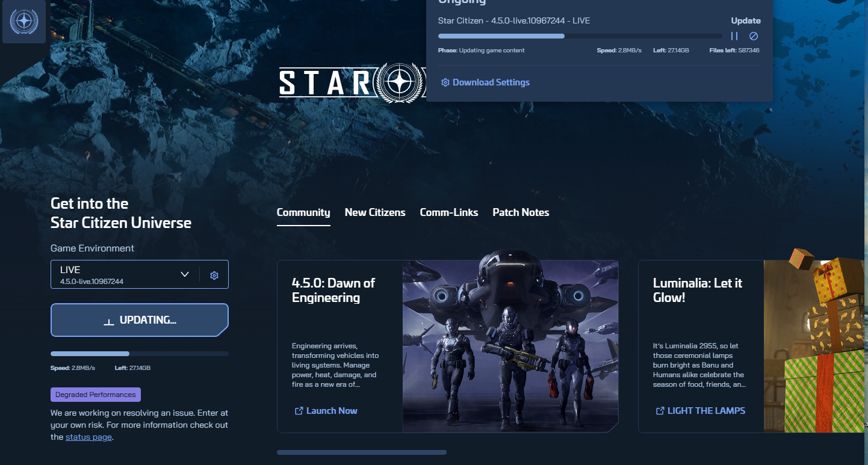Click the horizontal scrollbar beneath the news cards
Image resolution: width=868 pixels, height=465 pixels.
pos(362,452)
